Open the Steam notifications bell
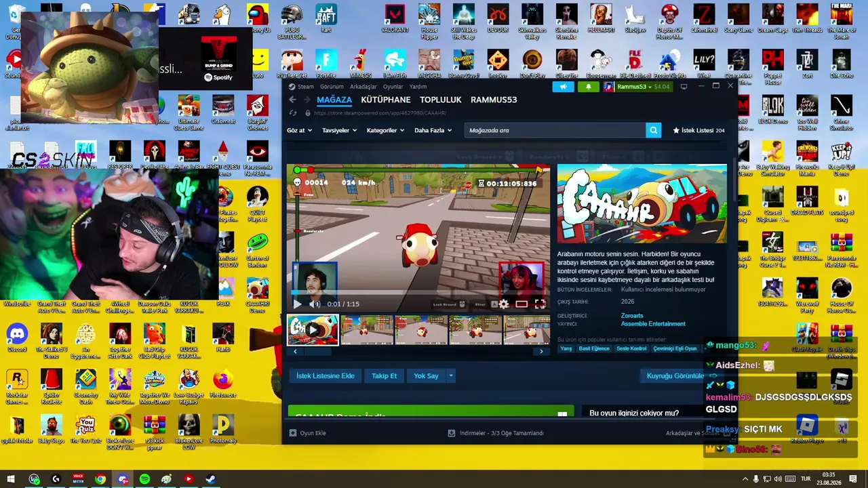 [588, 87]
